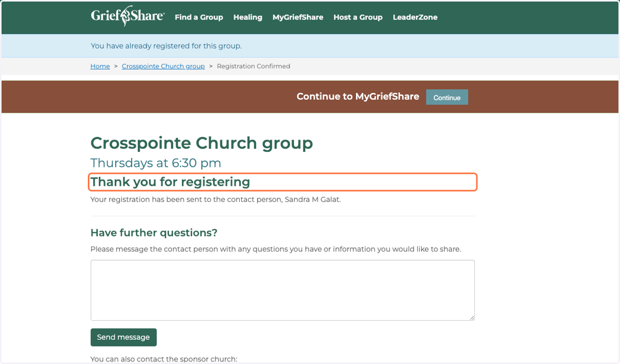Image resolution: width=620 pixels, height=364 pixels.
Task: Open the Healing menu item
Action: click(248, 17)
